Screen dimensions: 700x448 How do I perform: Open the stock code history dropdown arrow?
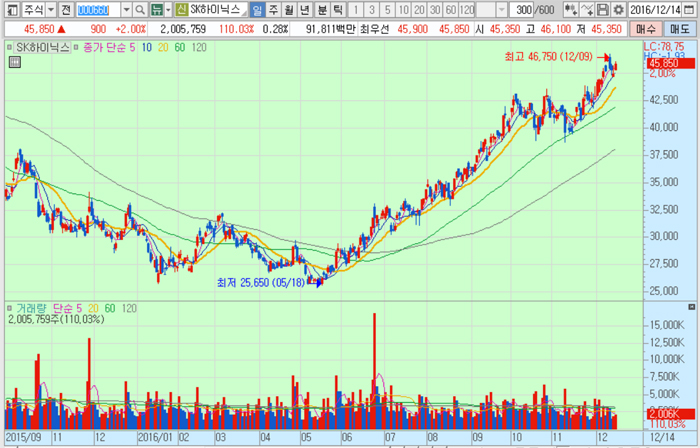(126, 9)
